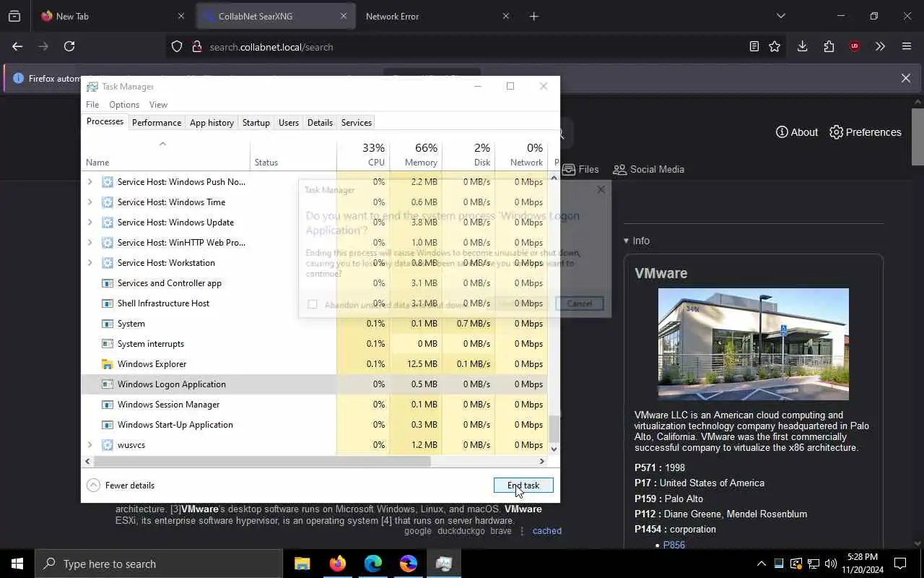The width and height of the screenshot is (924, 578).
Task: Open Task Manager File menu
Action: 92,105
